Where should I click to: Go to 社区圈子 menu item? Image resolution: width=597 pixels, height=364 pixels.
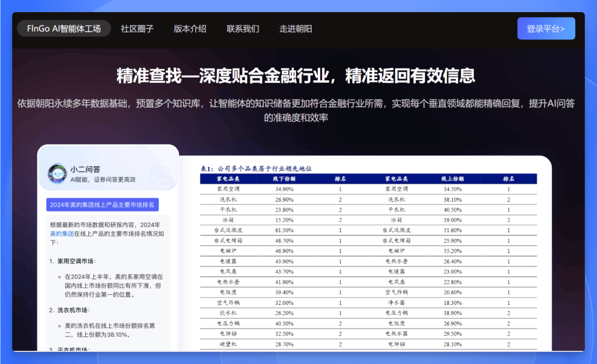coord(137,29)
